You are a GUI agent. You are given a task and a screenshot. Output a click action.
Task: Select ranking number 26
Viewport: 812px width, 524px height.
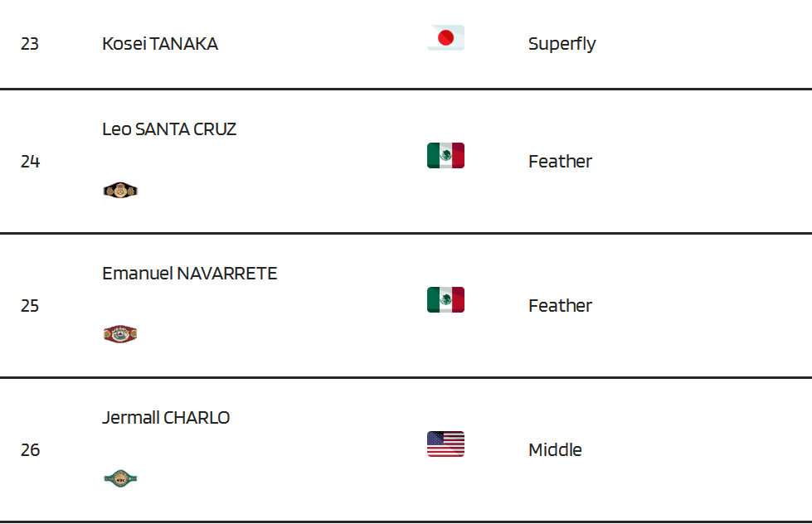click(30, 450)
